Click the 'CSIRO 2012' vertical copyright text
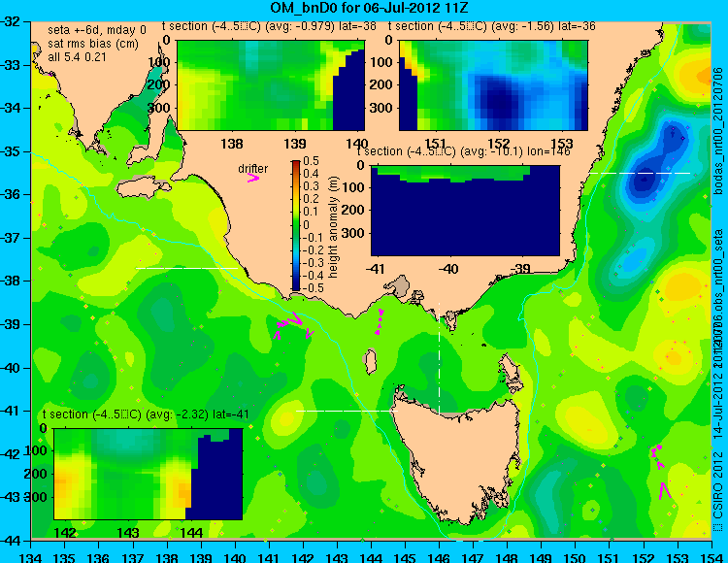The width and height of the screenshot is (728, 563). click(x=718, y=484)
